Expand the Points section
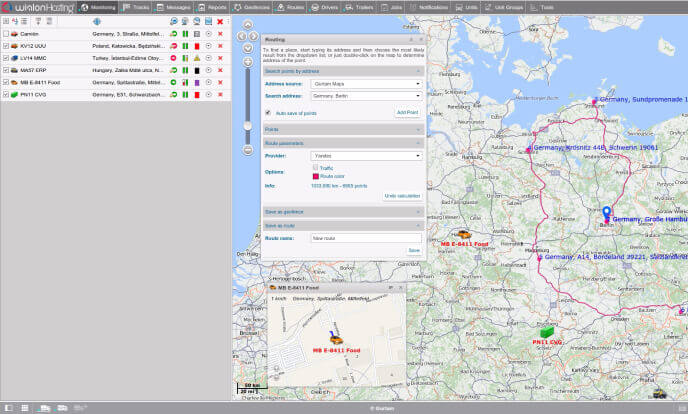The width and height of the screenshot is (688, 414). [x=342, y=130]
